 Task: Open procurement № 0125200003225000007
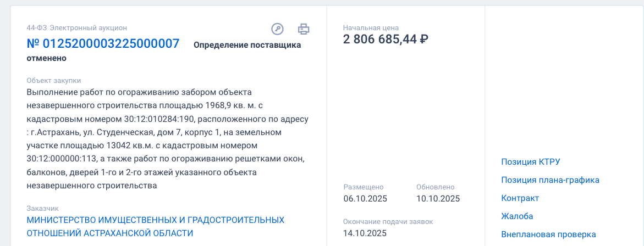[103, 44]
